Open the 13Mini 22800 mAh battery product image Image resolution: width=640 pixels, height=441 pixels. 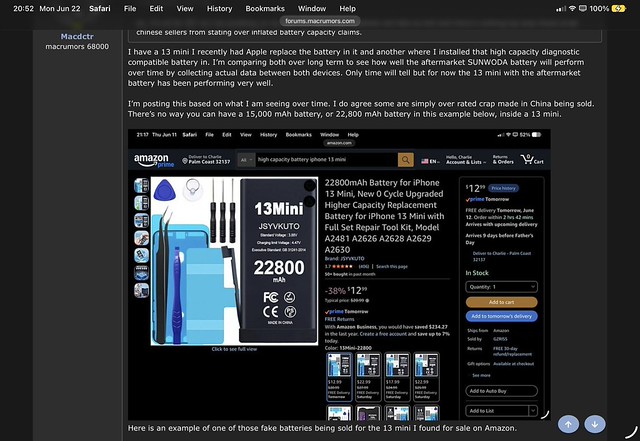click(x=234, y=261)
